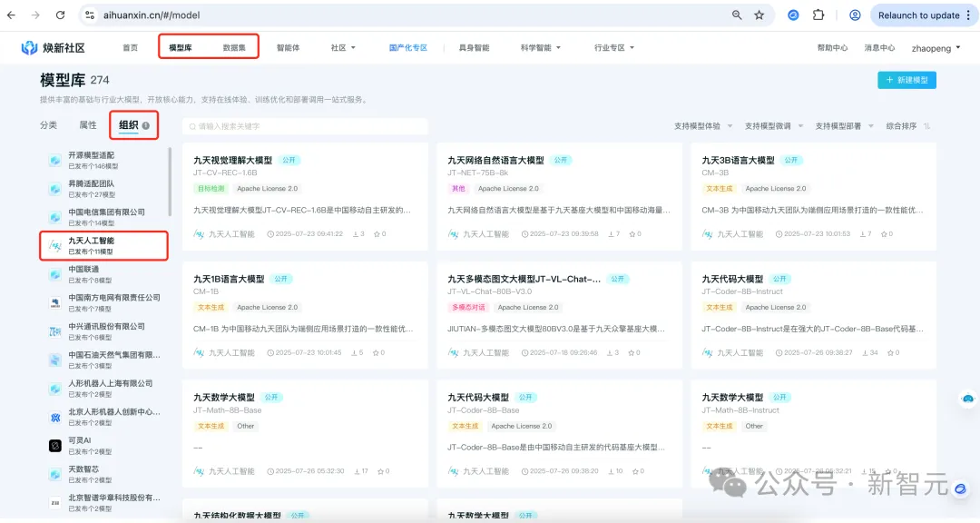Click the 可灵AI organization logo
The height and width of the screenshot is (523, 980).
[55, 446]
